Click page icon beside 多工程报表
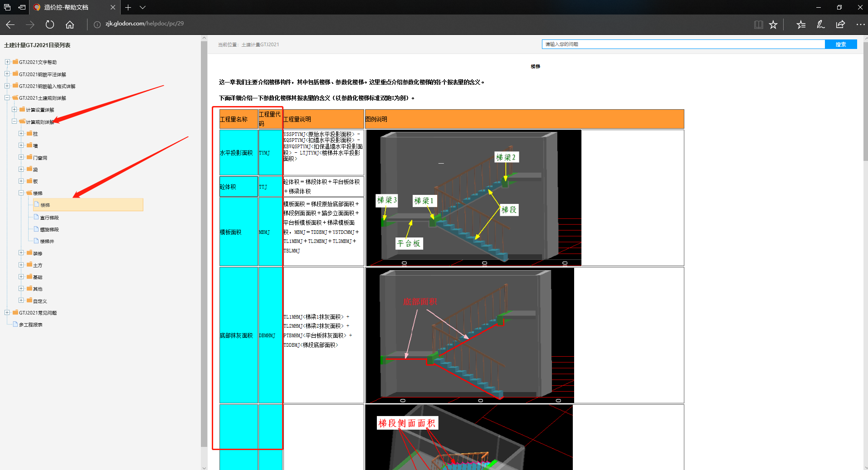The height and width of the screenshot is (470, 868). pyautogui.click(x=15, y=324)
